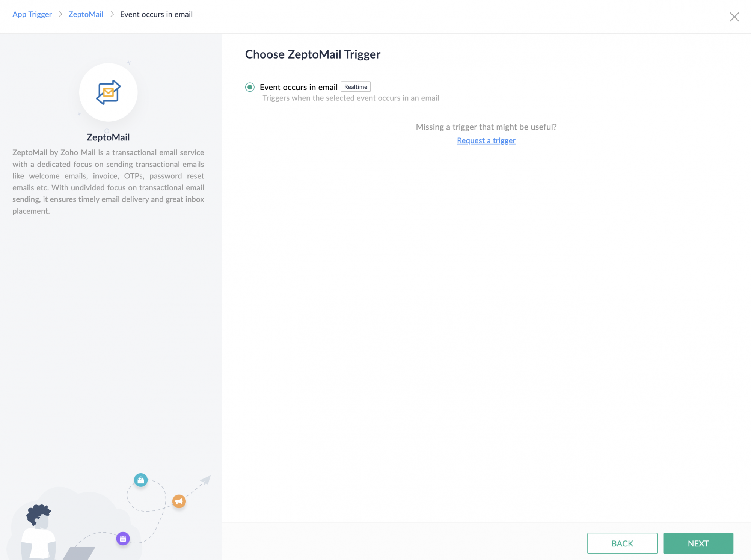Click the teal shopping bag icon
The height and width of the screenshot is (560, 751).
[x=141, y=480]
